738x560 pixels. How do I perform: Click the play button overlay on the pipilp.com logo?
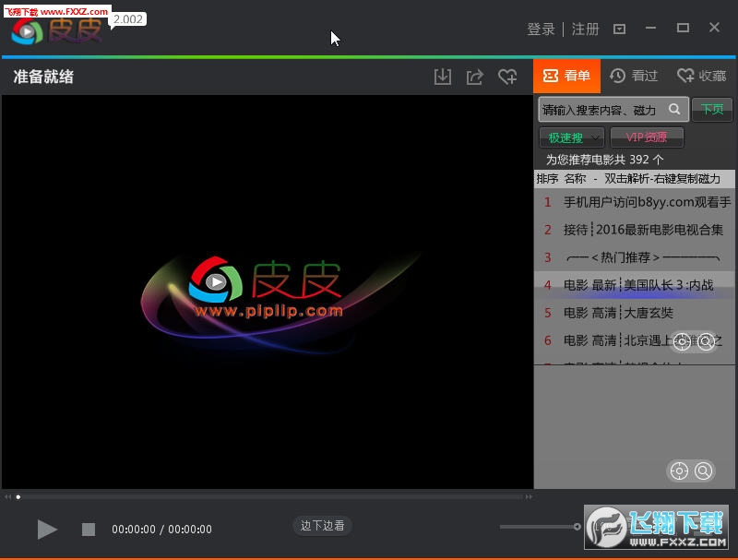[x=215, y=282]
